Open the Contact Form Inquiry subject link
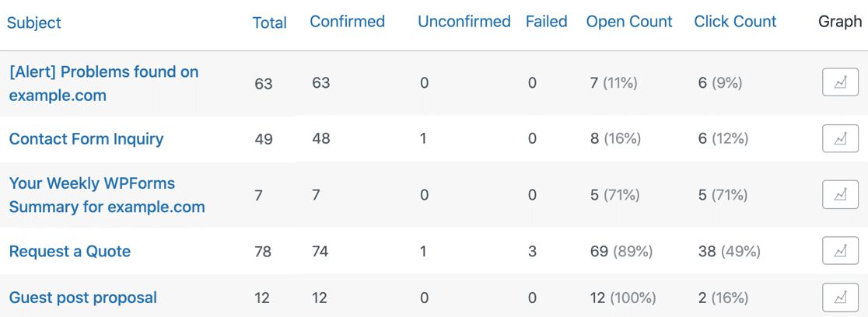Viewport: 868px width, 317px height. coord(86,139)
